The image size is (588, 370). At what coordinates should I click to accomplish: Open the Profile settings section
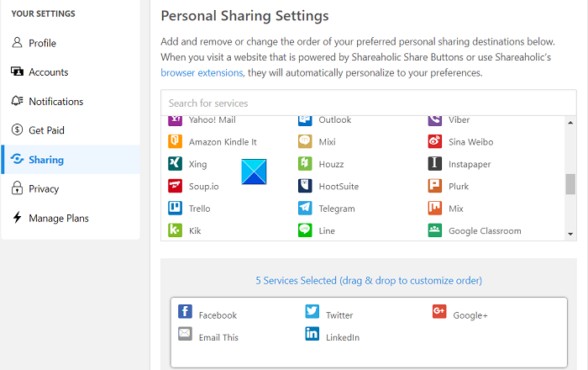coord(42,43)
